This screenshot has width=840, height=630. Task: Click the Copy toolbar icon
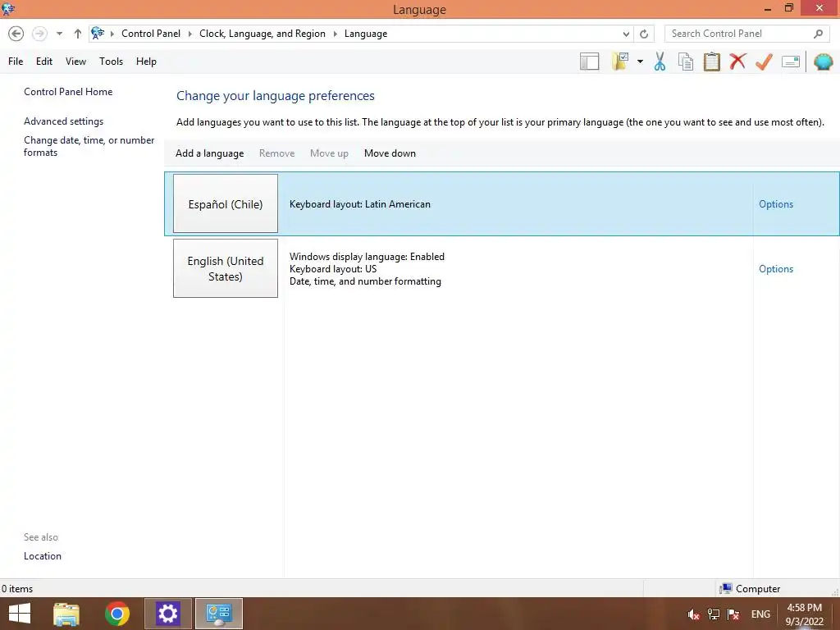click(x=686, y=62)
